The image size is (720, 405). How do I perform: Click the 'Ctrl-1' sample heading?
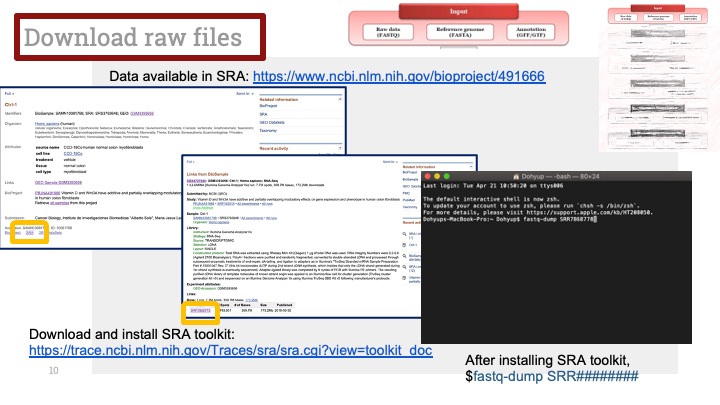click(x=11, y=105)
